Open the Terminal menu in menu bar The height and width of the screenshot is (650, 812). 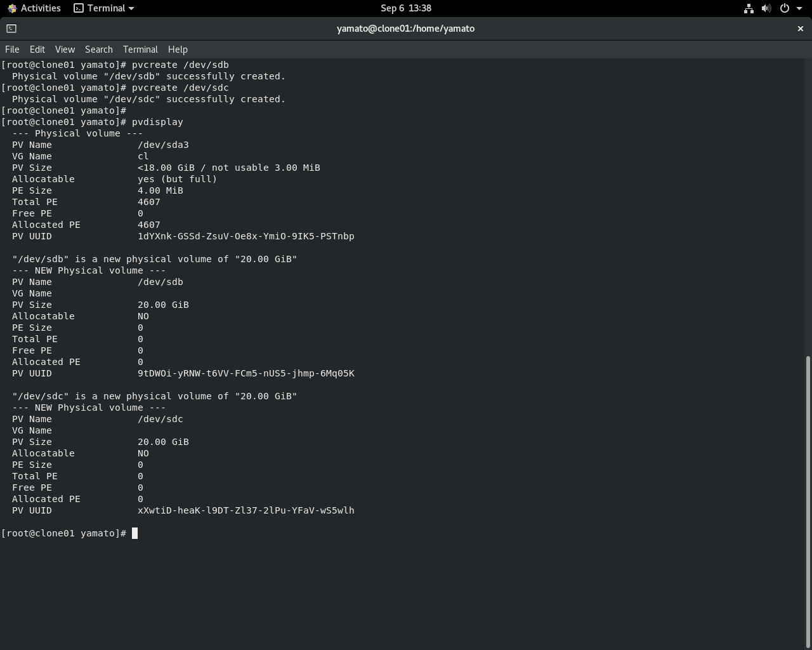pyautogui.click(x=140, y=50)
